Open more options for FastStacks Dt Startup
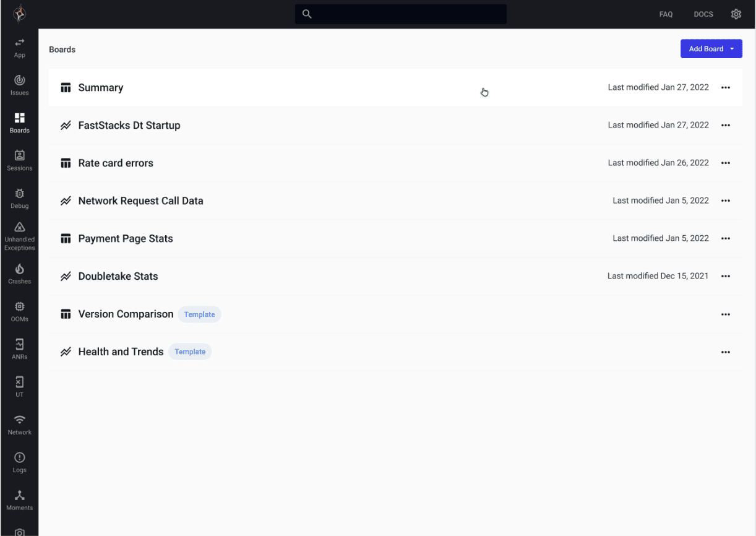This screenshot has width=756, height=536. [726, 126]
